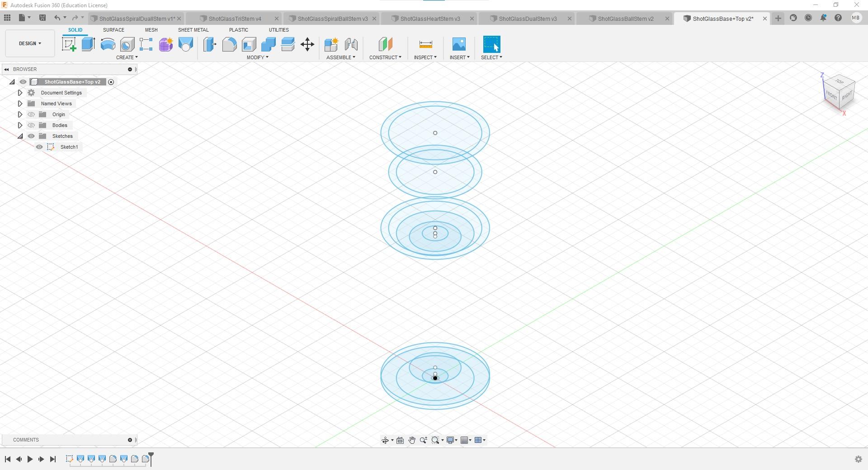Click the Zoom tool in navigation bar
This screenshot has height=470, width=868.
pyautogui.click(x=424, y=440)
